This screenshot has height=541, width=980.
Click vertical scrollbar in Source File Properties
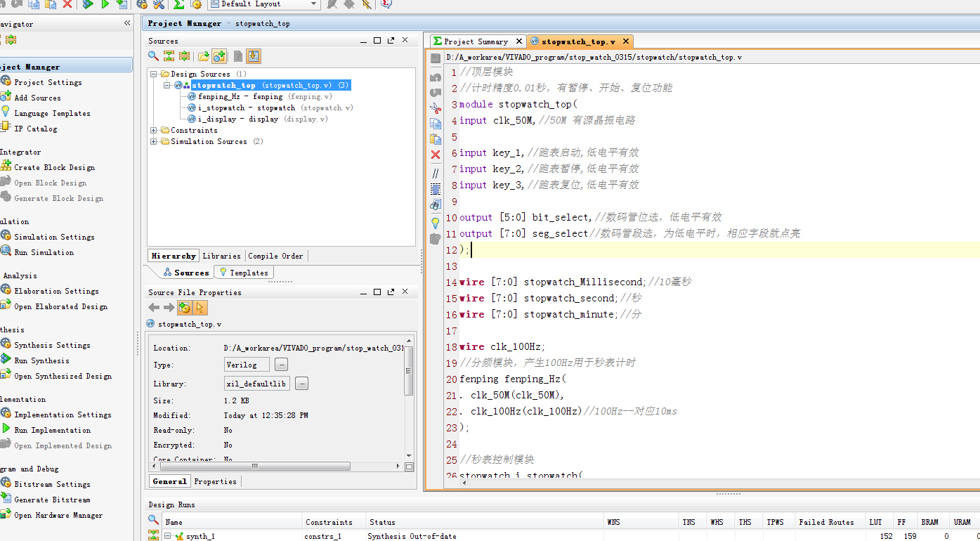(409, 370)
